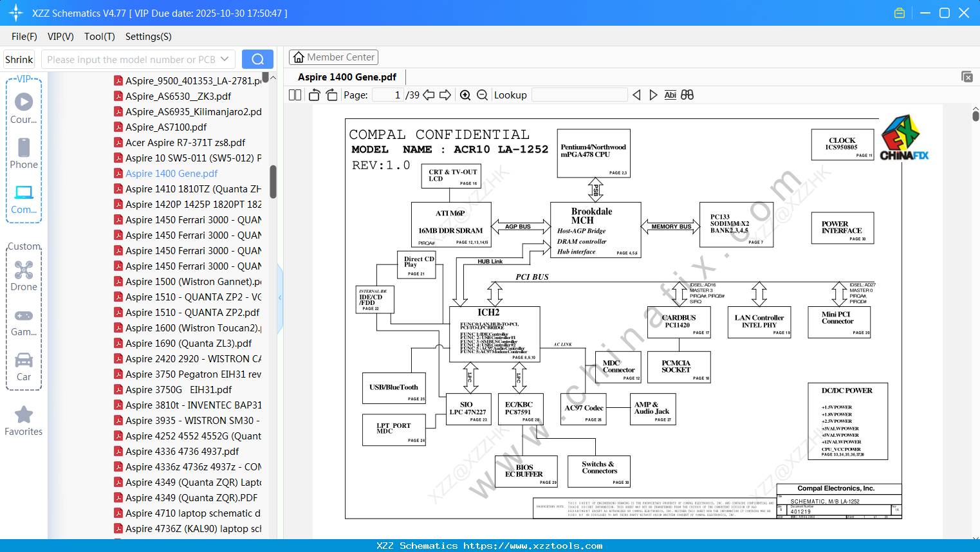This screenshot has height=552, width=980.
Task: Click the XZZ Schematics app logo
Action: [x=15, y=13]
